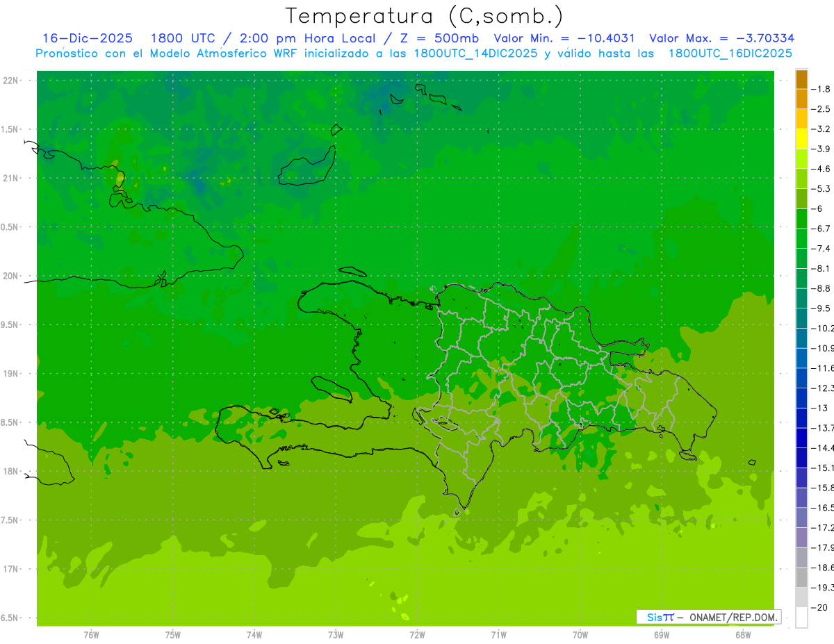Pick the deep blue swatch between -13.7 and -14.4
This screenshot has width=834, height=644.
click(x=801, y=438)
